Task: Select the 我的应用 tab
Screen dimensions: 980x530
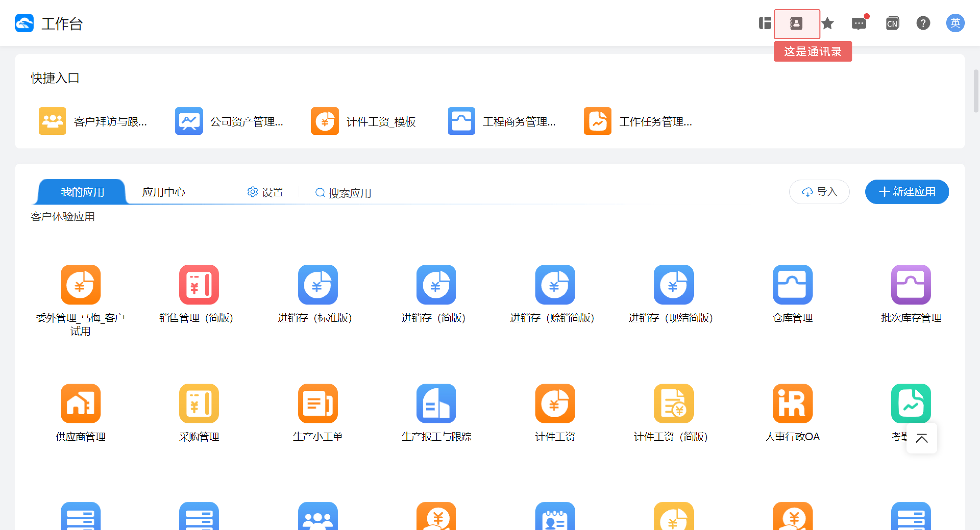Action: [x=82, y=192]
